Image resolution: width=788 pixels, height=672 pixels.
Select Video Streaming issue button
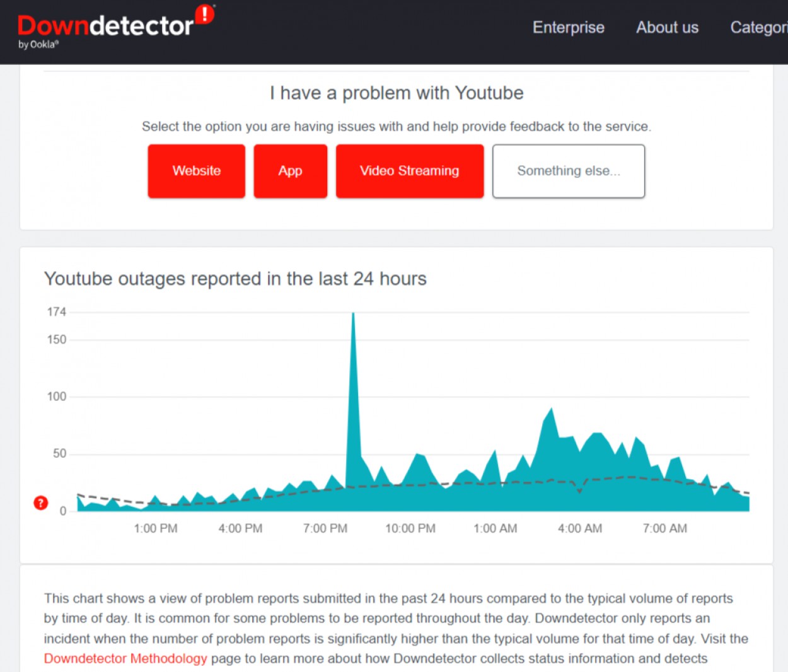coord(409,171)
